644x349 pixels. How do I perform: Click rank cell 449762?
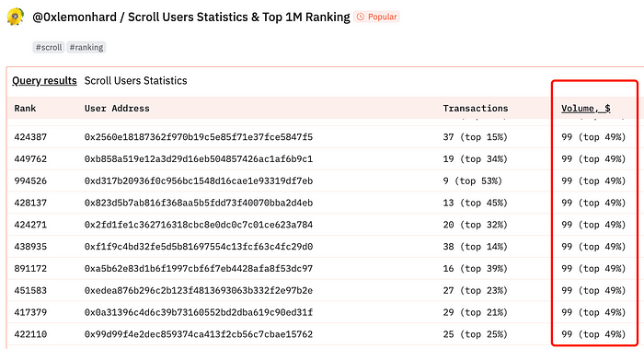(30, 159)
